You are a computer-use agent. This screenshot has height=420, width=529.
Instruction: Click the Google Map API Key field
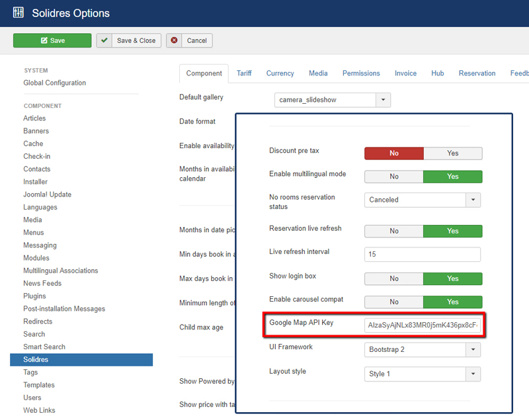coord(423,326)
